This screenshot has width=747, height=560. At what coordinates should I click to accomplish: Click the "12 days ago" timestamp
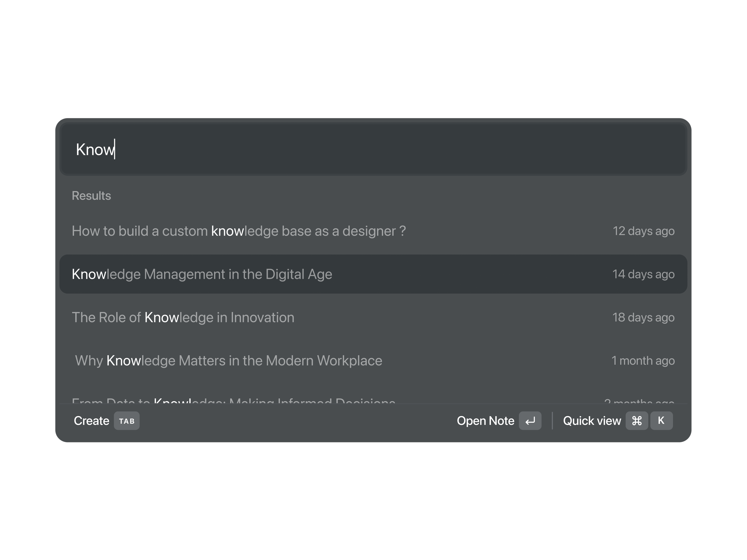click(643, 231)
